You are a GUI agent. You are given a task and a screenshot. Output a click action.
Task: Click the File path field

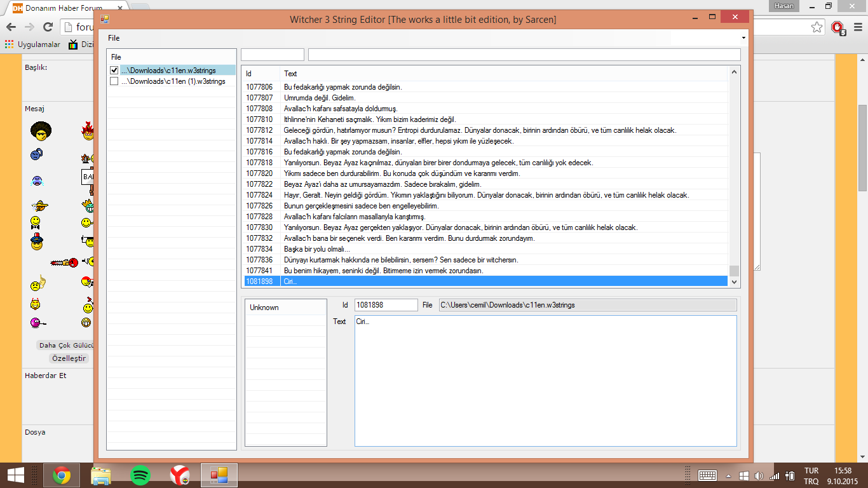pyautogui.click(x=588, y=305)
